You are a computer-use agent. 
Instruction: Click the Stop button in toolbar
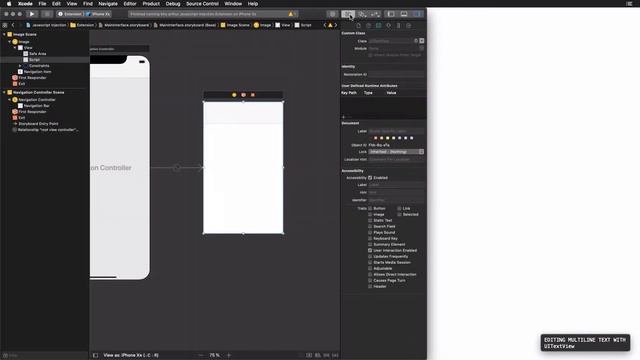[x=47, y=14]
